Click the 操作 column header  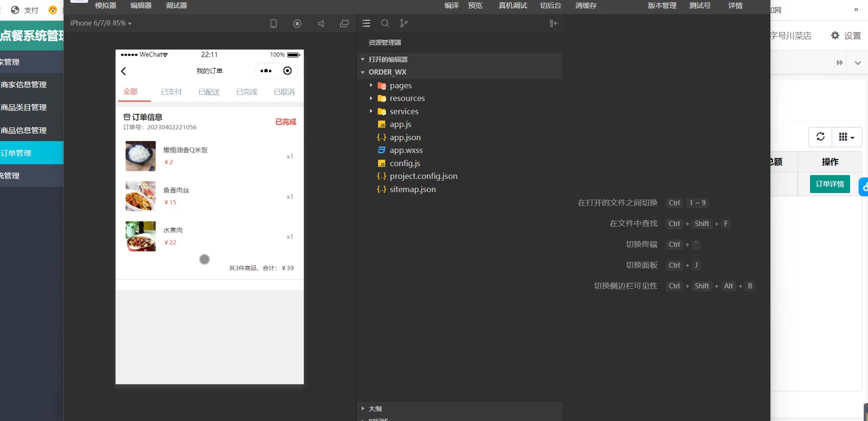pos(830,162)
